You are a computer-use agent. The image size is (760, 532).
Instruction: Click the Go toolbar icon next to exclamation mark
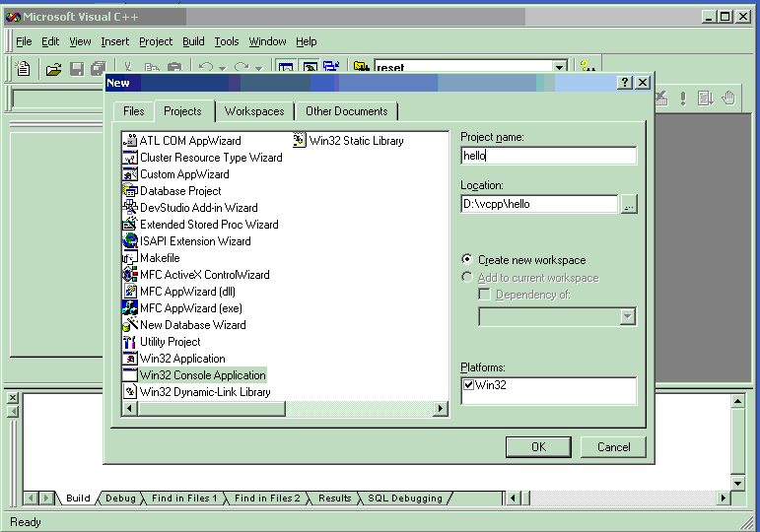pyautogui.click(x=705, y=99)
